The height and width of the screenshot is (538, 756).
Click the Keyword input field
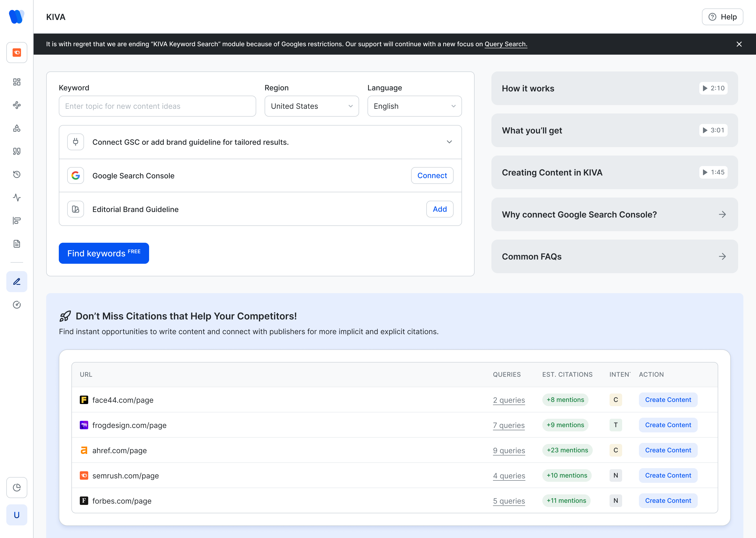157,106
